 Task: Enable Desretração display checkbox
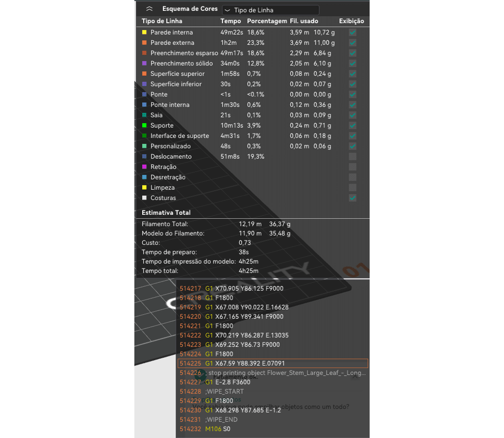point(352,177)
